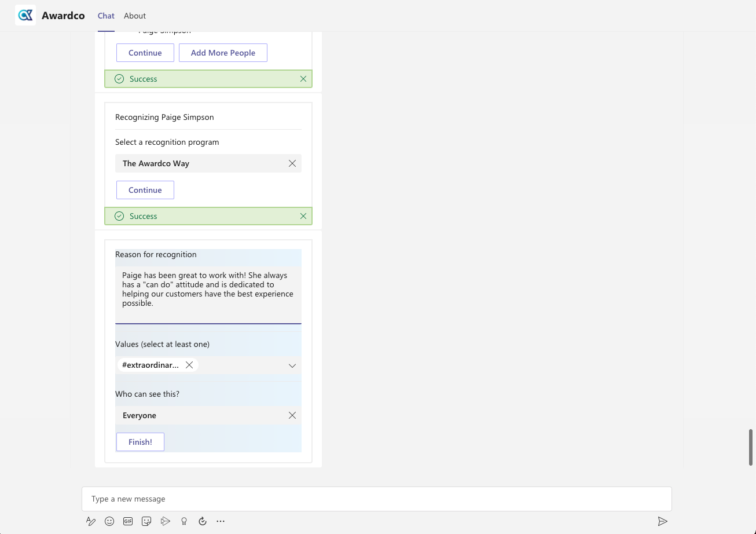Open more messaging extensions (ellipsis)
756x534 pixels.
(x=221, y=521)
